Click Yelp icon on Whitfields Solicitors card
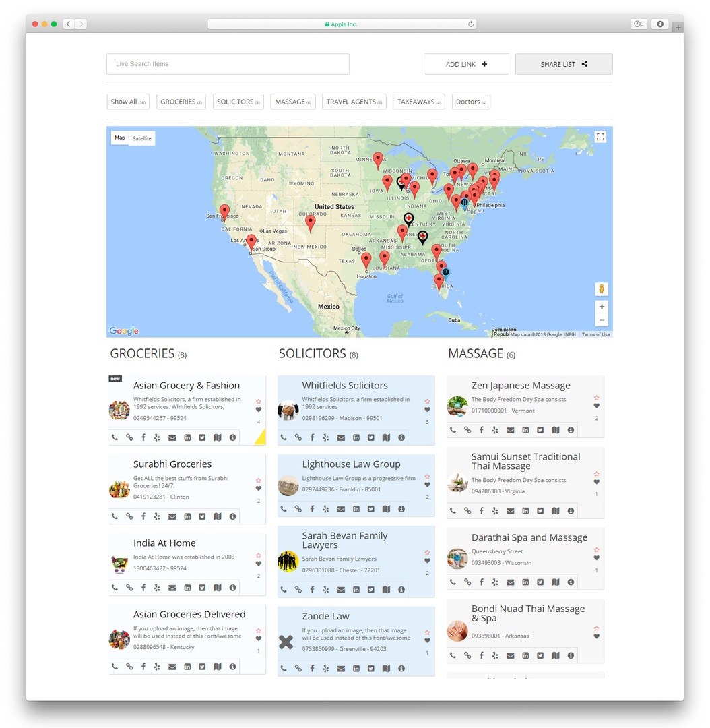The height and width of the screenshot is (728, 710). click(x=325, y=437)
